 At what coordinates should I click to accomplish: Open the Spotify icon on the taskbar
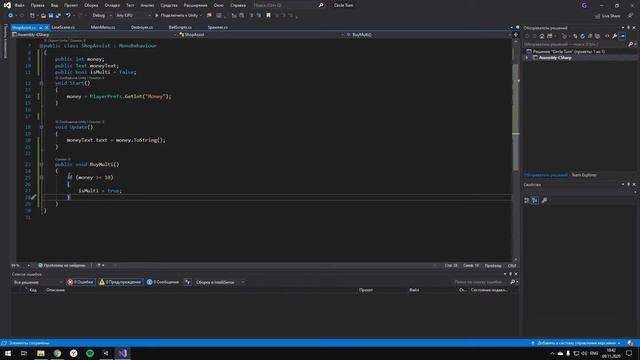click(x=90, y=353)
